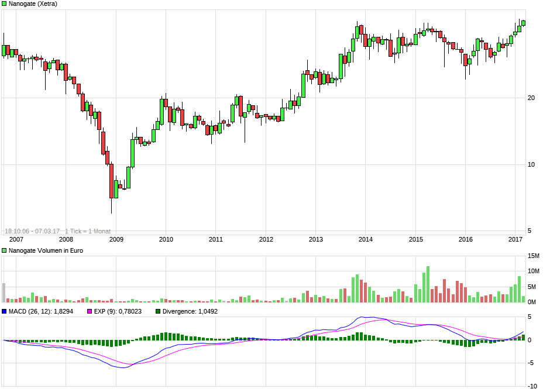This screenshot has height=392, width=550.
Task: Click the MACD axis value -10
Action: (533, 386)
